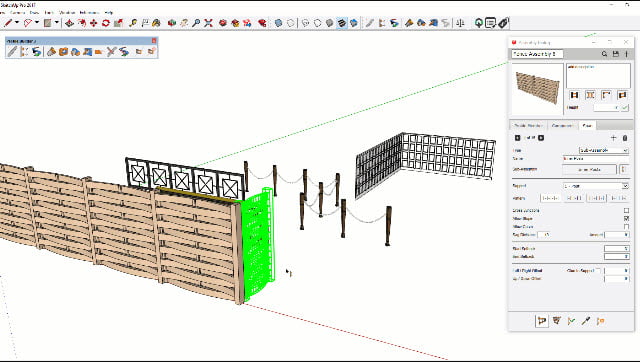
Task: Click the eyedropper icon at dialog bottom
Action: point(586,321)
